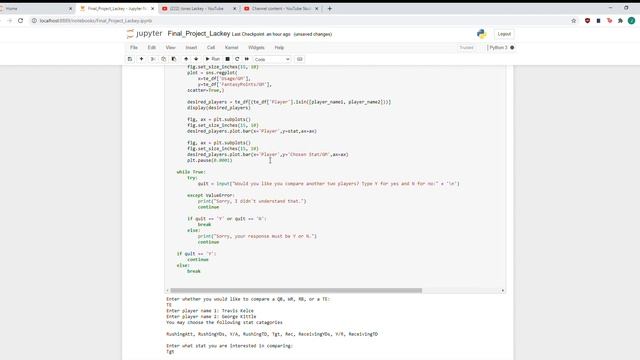640x360 pixels.
Task: Move selected cell up arrow
Action: point(186,59)
